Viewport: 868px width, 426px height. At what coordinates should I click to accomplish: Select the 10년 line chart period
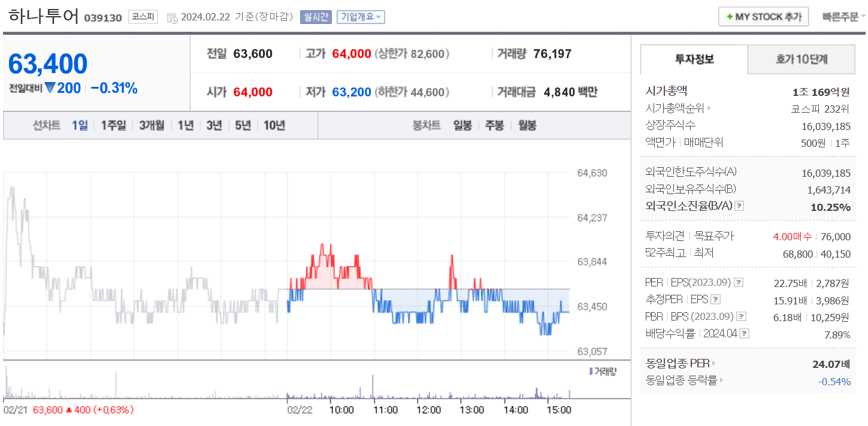coord(274,125)
